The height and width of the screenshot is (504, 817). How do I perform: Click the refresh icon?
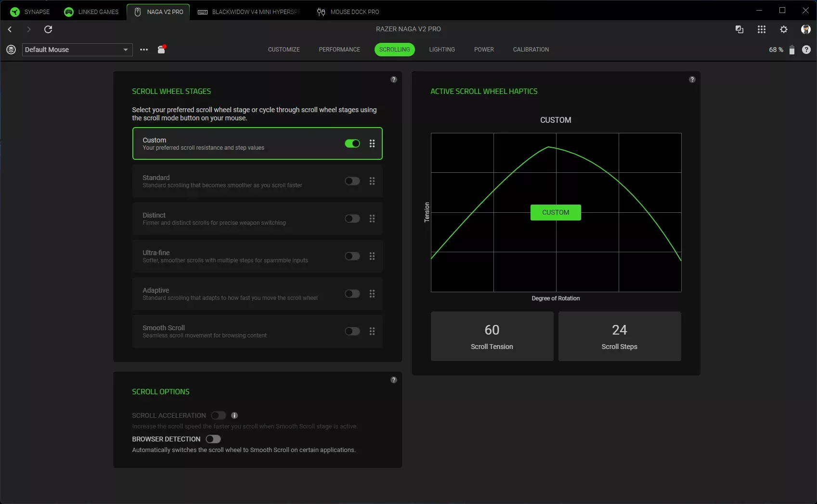point(48,29)
